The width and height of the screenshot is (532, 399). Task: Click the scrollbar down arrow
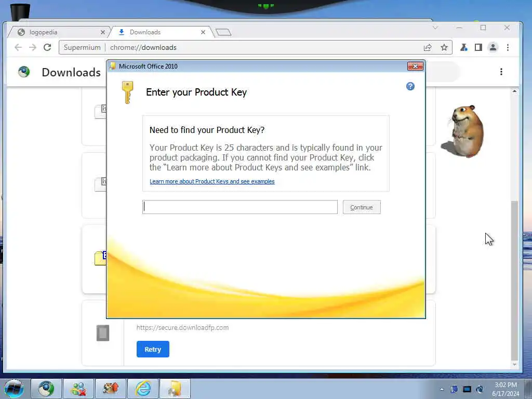(514, 364)
